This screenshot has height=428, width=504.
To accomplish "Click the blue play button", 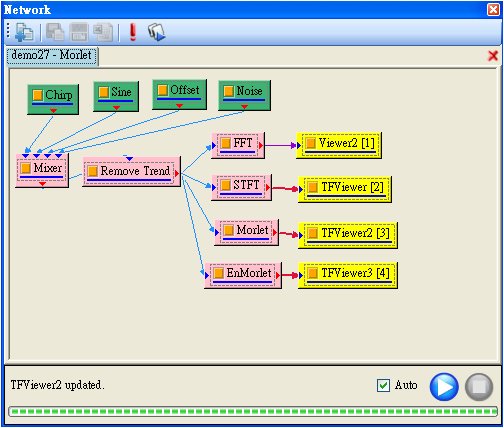I will (x=444, y=387).
